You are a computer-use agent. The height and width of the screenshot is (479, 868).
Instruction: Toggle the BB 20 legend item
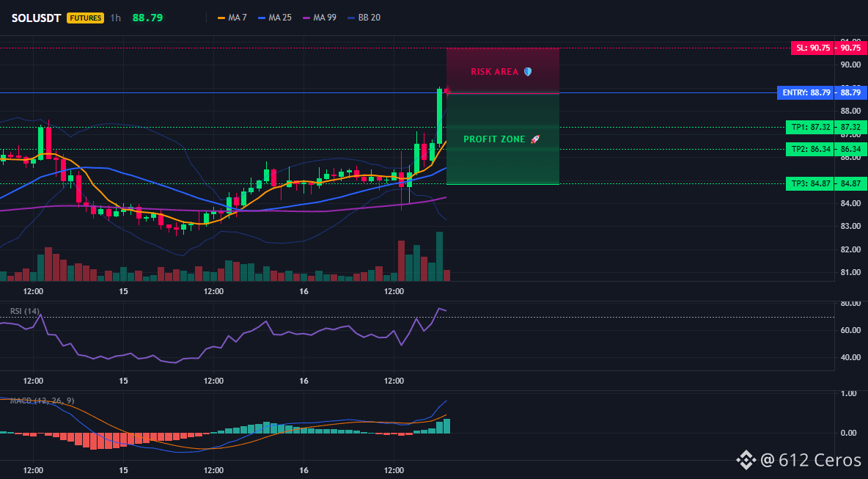pos(364,18)
